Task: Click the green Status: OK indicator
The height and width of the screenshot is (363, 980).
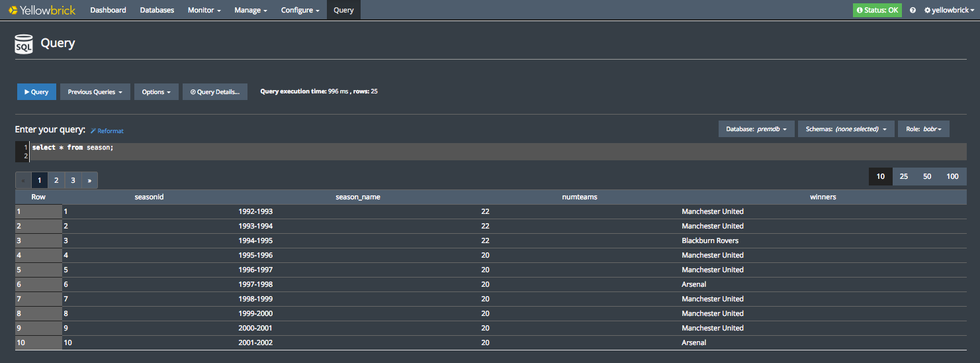Action: coord(877,11)
